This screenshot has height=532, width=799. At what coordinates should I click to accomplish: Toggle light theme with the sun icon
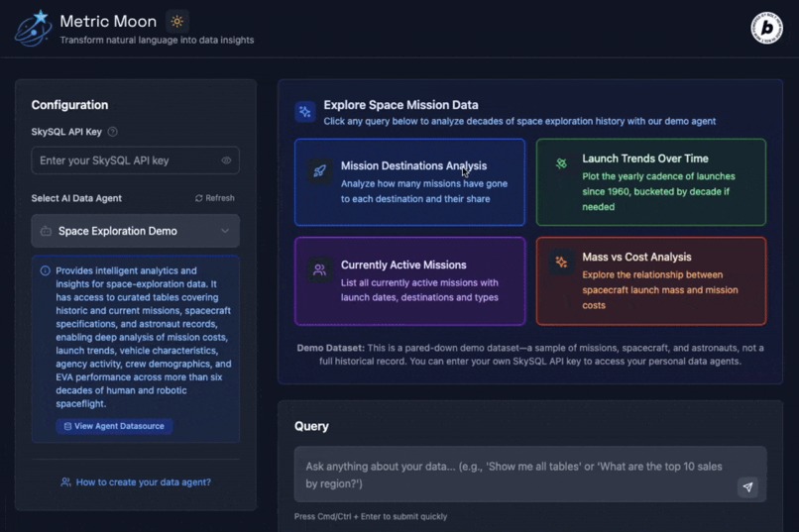click(x=177, y=22)
